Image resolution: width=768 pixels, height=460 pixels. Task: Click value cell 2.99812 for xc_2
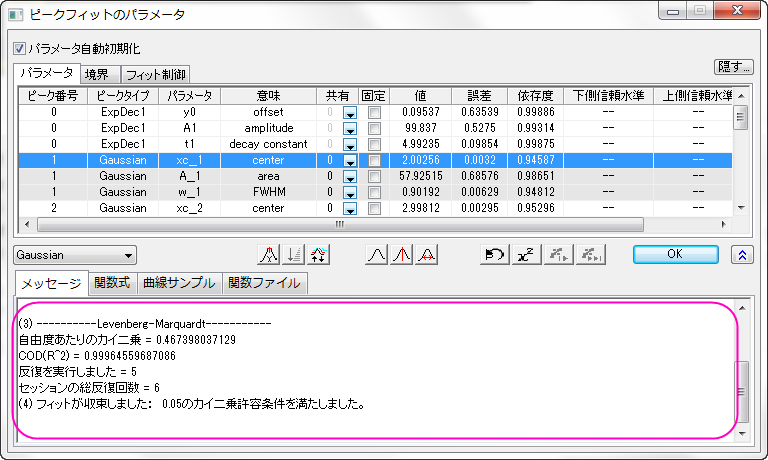point(420,208)
